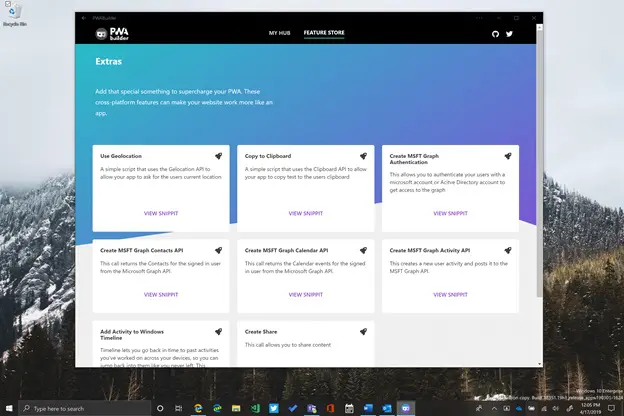
Task: Open the GitHub icon link in header
Action: (495, 33)
